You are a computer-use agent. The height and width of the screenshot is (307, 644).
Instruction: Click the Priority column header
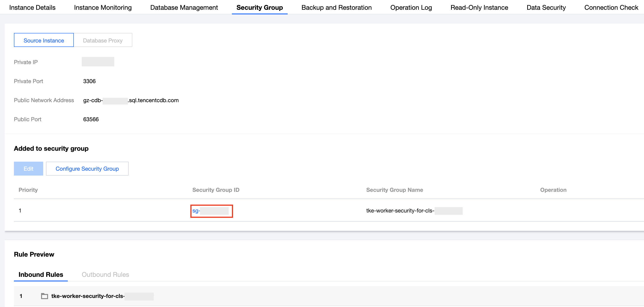pyautogui.click(x=28, y=190)
